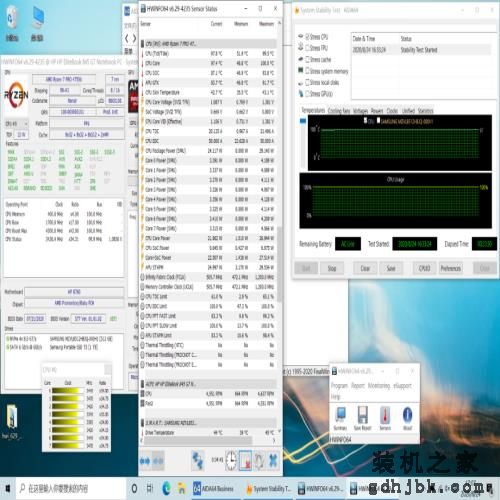
Task: Click the blue graph scale slider handle
Action: click(x=303, y=121)
